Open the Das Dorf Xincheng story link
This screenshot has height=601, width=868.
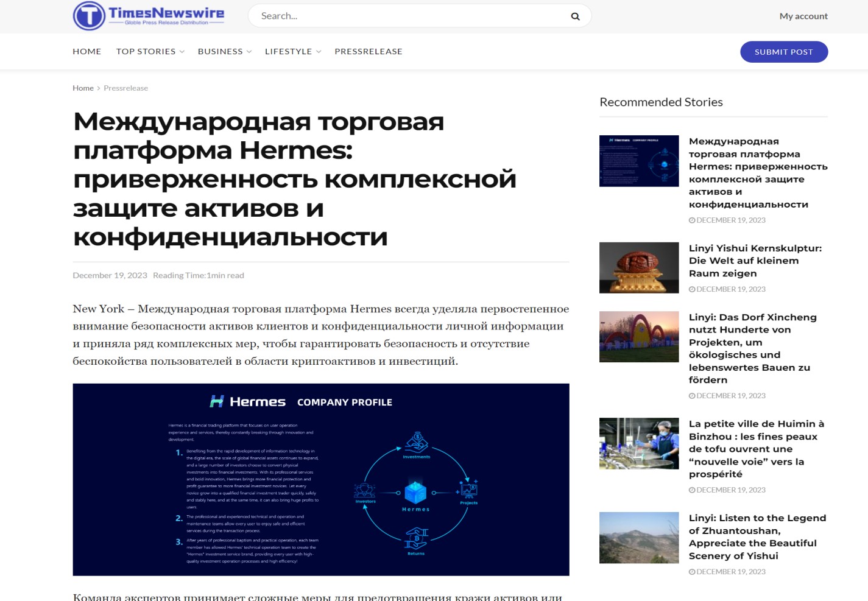753,349
